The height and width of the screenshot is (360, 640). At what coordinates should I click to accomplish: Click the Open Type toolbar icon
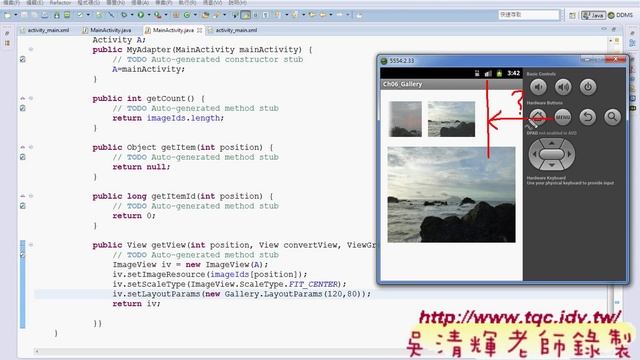pyautogui.click(x=205, y=15)
